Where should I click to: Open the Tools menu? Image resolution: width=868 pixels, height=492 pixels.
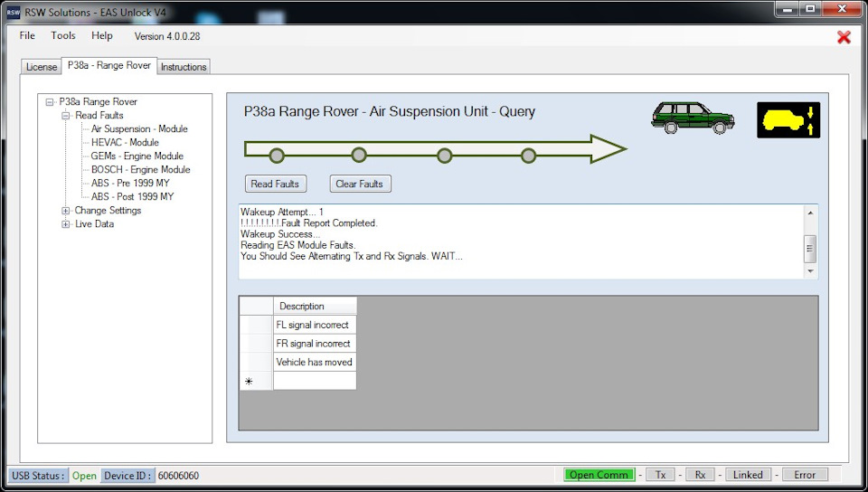[63, 35]
